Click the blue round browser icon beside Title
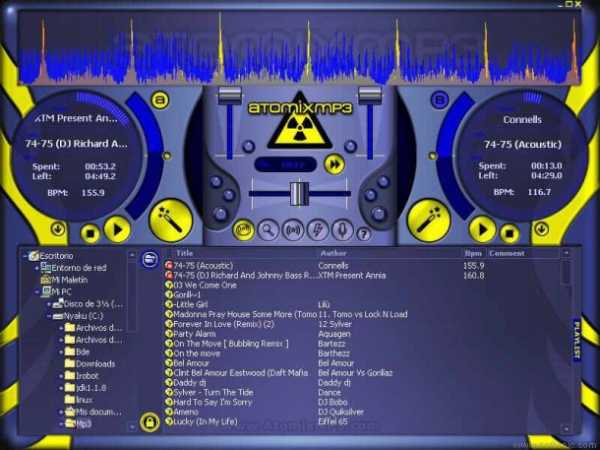 coord(150,259)
